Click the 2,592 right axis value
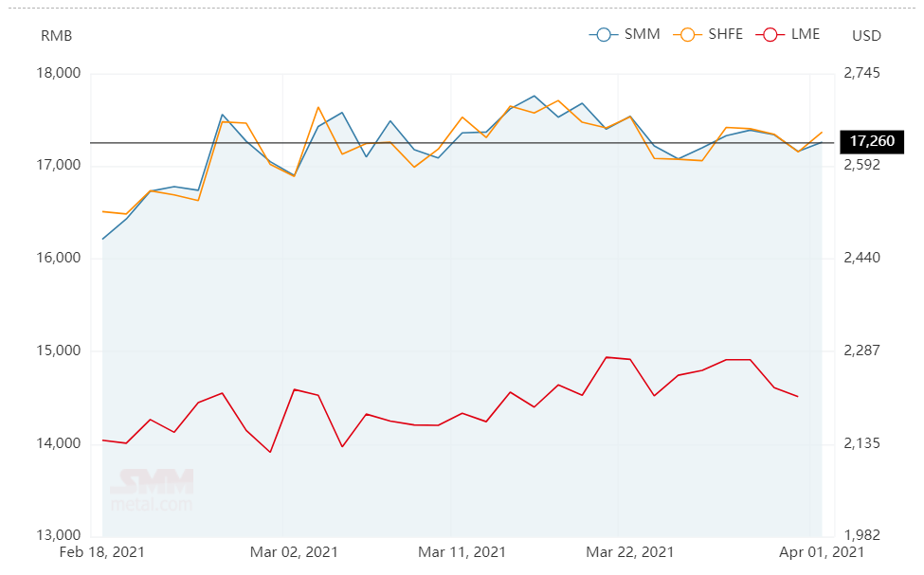This screenshot has width=924, height=575. 861,165
